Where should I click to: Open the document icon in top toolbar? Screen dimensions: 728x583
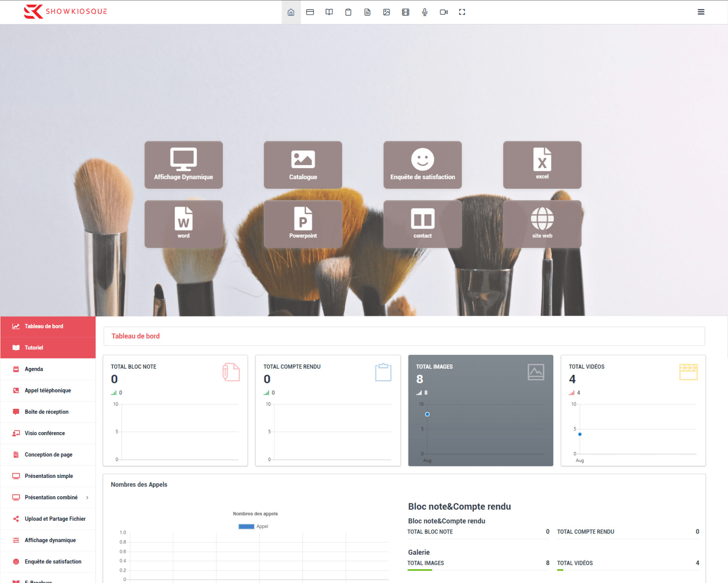click(367, 12)
